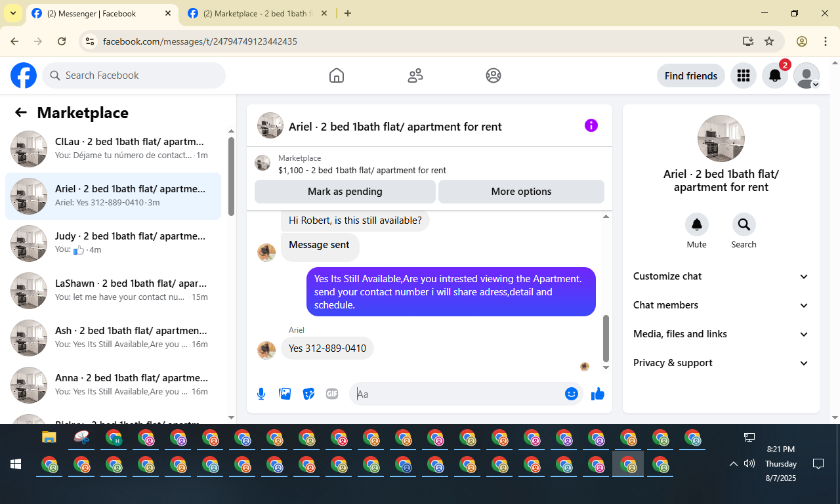Click the voice clip microphone icon
Viewport: 840px width, 504px height.
click(x=261, y=394)
